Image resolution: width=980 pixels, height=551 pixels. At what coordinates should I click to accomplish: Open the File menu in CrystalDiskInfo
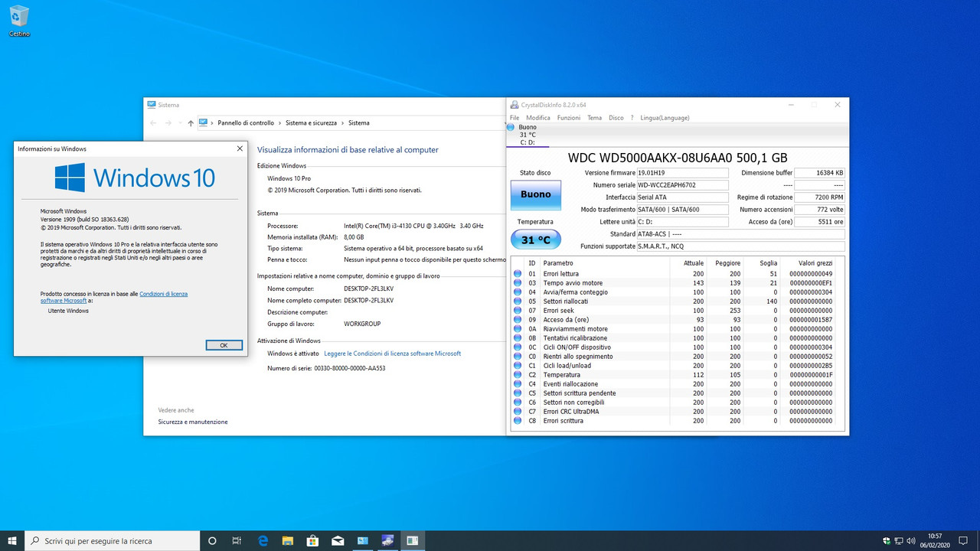[x=514, y=118]
